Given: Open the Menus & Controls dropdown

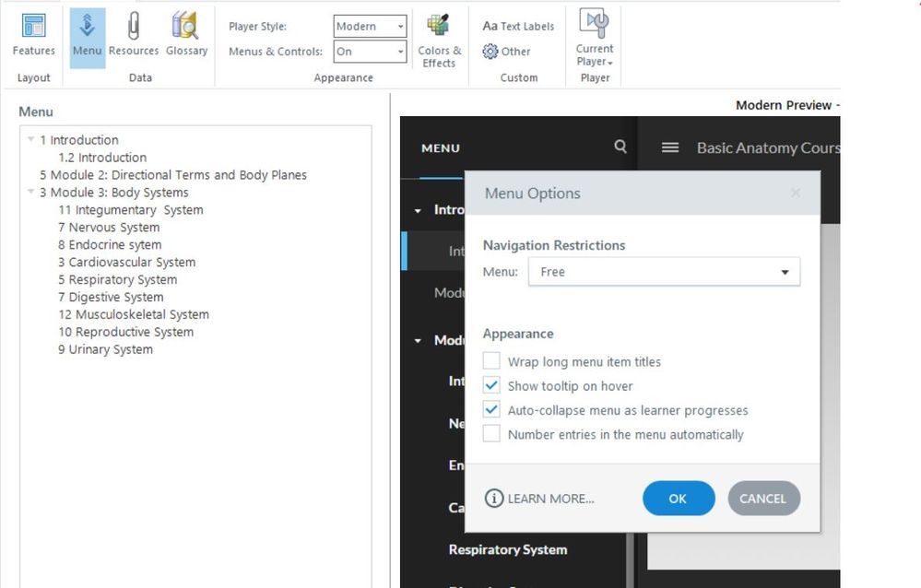Looking at the screenshot, I should coord(370,51).
